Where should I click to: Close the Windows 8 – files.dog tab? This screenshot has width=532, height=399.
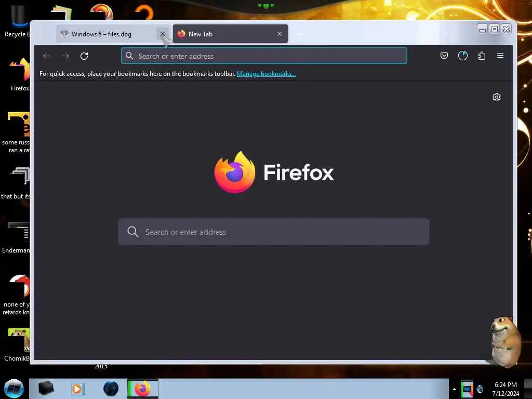point(163,34)
